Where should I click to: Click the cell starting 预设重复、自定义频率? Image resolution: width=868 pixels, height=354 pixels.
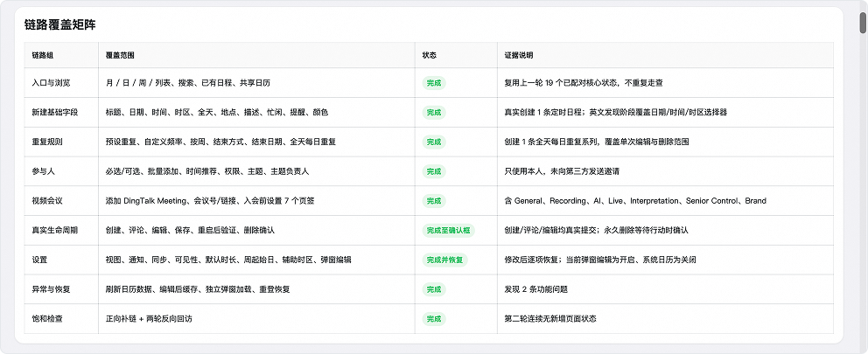(x=220, y=142)
